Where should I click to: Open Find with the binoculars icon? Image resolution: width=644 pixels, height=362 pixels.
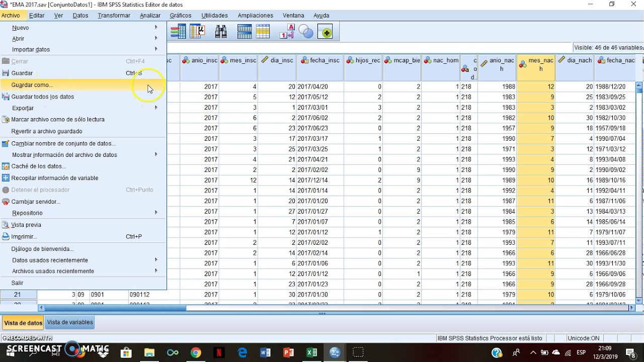coord(221,32)
